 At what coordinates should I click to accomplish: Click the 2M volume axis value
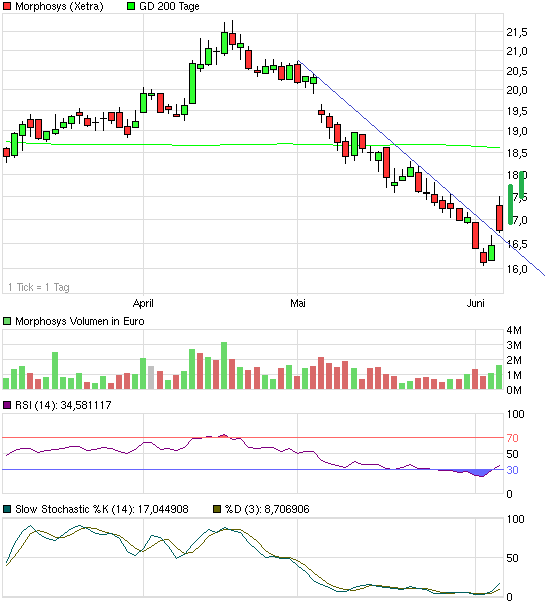point(514,360)
